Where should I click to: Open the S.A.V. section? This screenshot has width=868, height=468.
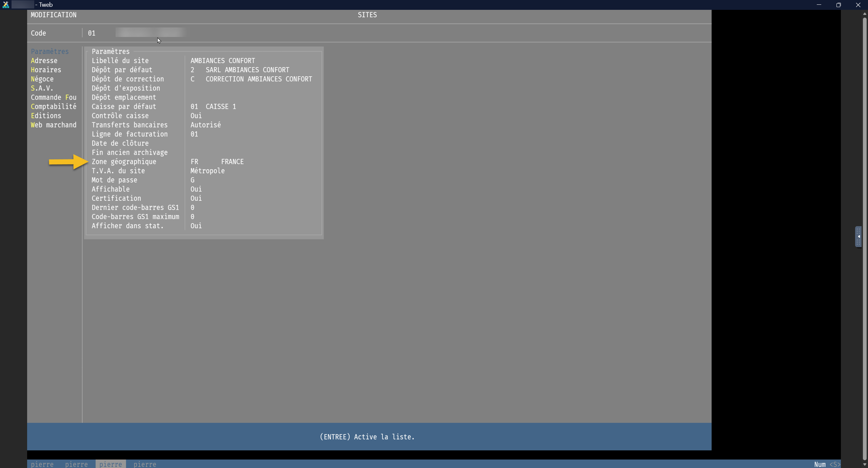pos(42,88)
